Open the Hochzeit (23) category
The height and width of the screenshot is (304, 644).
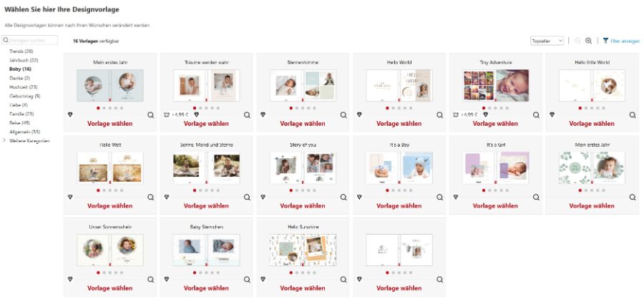24,87
